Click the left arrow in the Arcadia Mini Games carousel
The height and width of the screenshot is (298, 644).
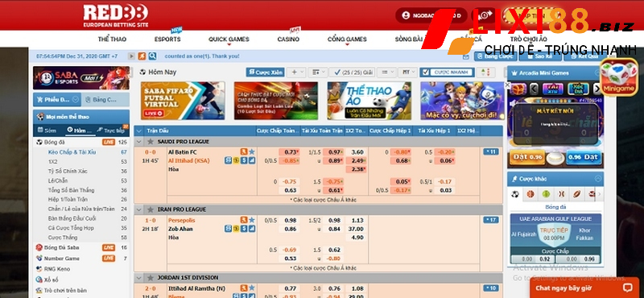534,89
